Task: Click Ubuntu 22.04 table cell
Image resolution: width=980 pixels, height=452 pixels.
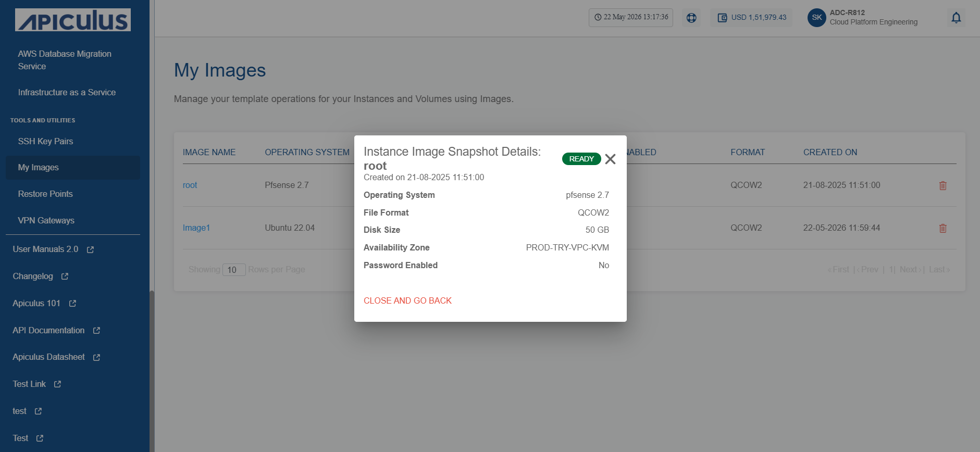Action: (x=290, y=228)
